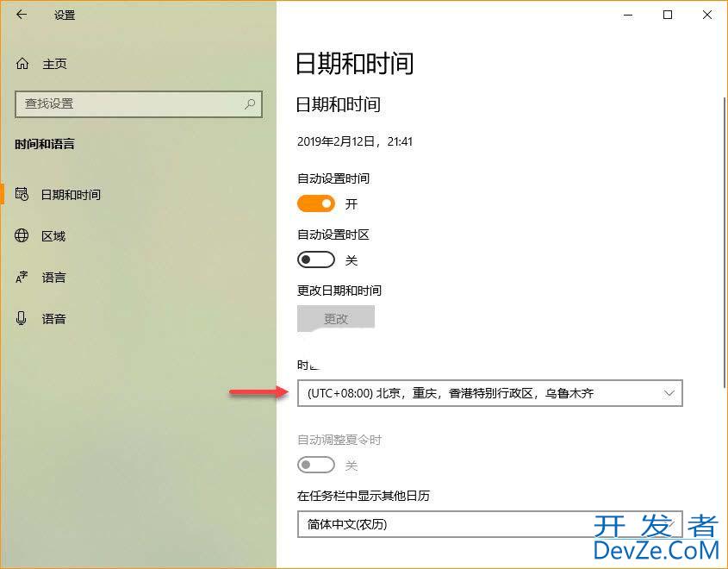Click the time zone dropdown chevron
Screen dimensions: 728x569
click(x=669, y=393)
